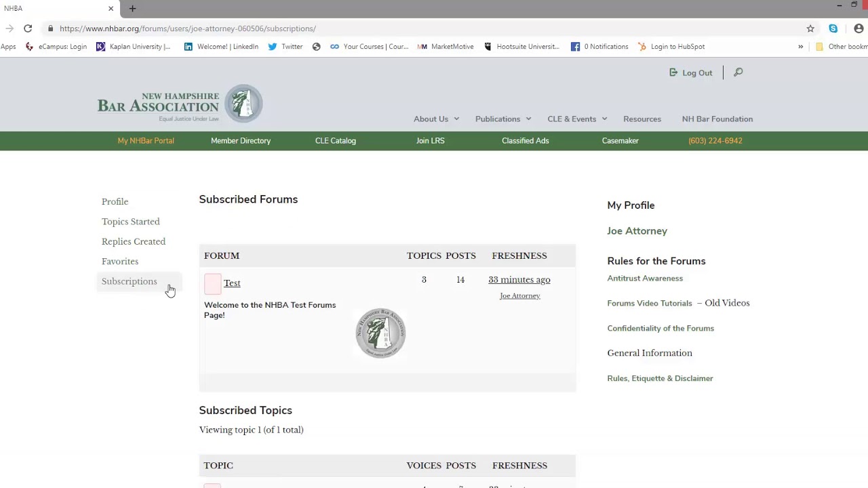Viewport: 868px width, 488px height.
Task: Expand the About Us dropdown menu
Action: point(436,119)
